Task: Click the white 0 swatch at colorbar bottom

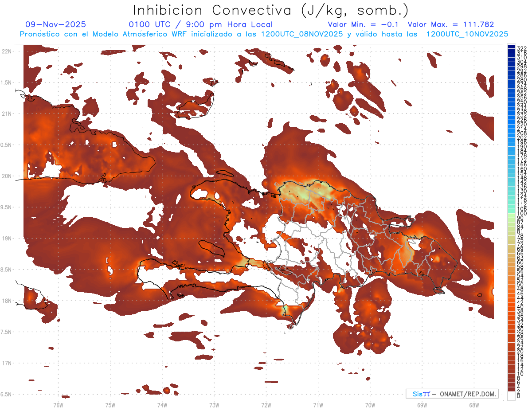Action: point(511,396)
